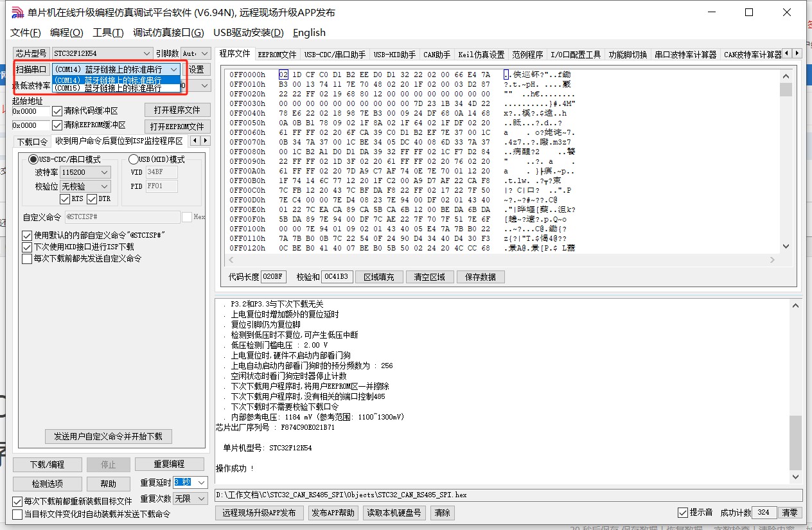Switch to the CAN助手 tab

437,55
